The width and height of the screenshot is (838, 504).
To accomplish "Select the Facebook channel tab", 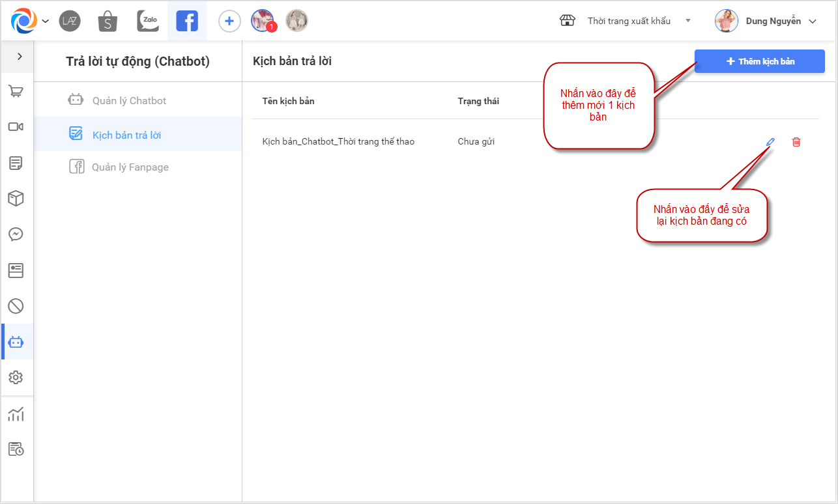I will 187,21.
